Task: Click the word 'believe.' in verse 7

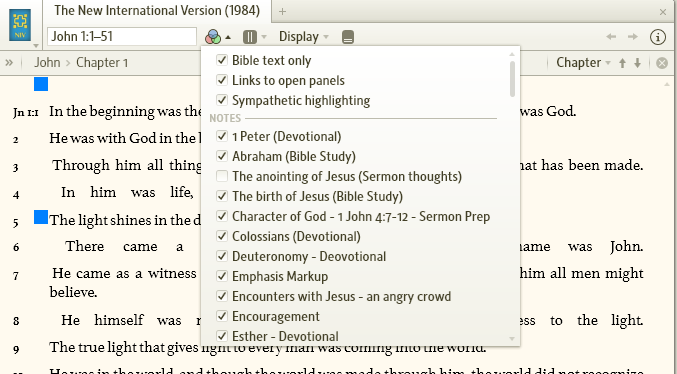Action: [73, 292]
